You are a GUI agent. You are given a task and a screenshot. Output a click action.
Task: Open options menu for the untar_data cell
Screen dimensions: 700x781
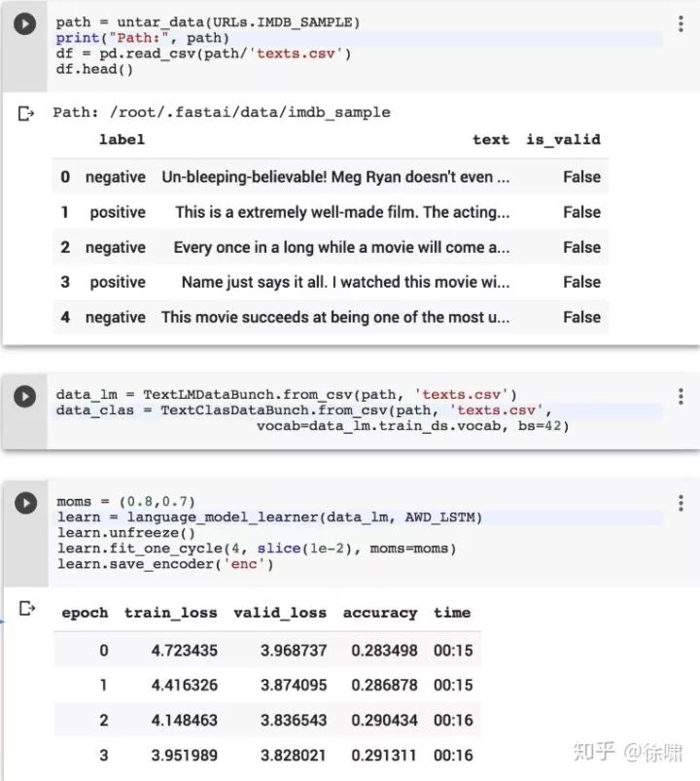pyautogui.click(x=680, y=23)
